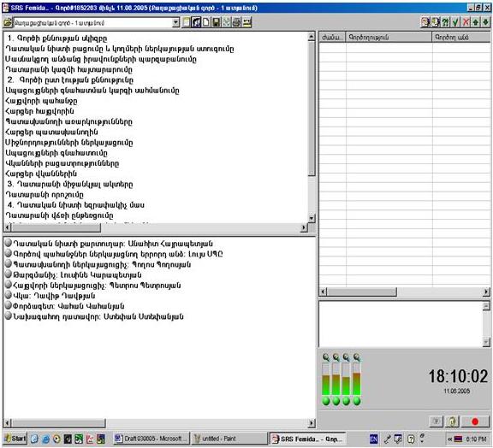Select the "Հայցվորի պահանջը" template line
Viewport: 493px width, 448px height.
[41, 101]
